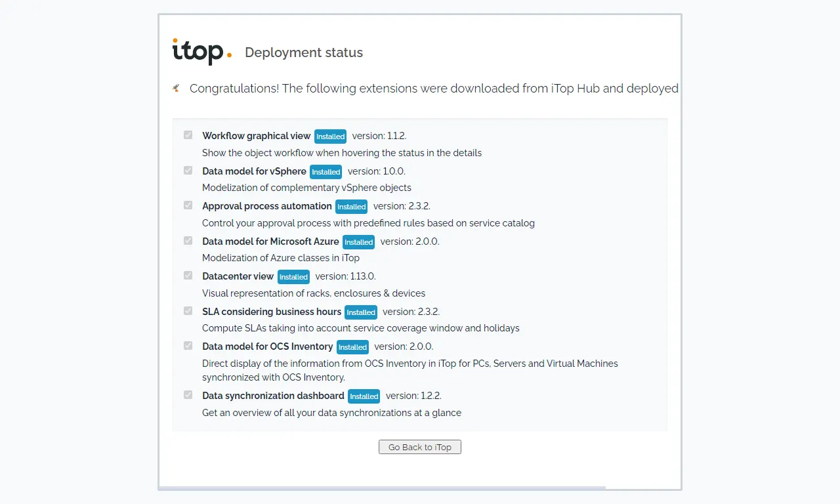
Task: Click the Installed badge for SLA considering business hours
Action: click(x=361, y=312)
